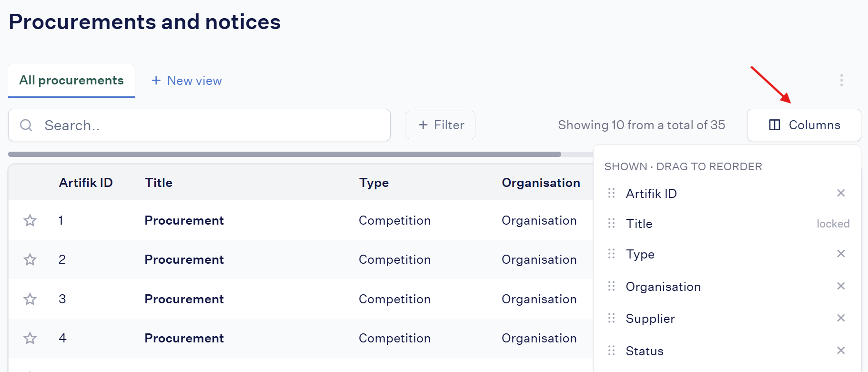Image resolution: width=868 pixels, height=372 pixels.
Task: Remove Artifik ID column from shown list
Action: (x=841, y=193)
